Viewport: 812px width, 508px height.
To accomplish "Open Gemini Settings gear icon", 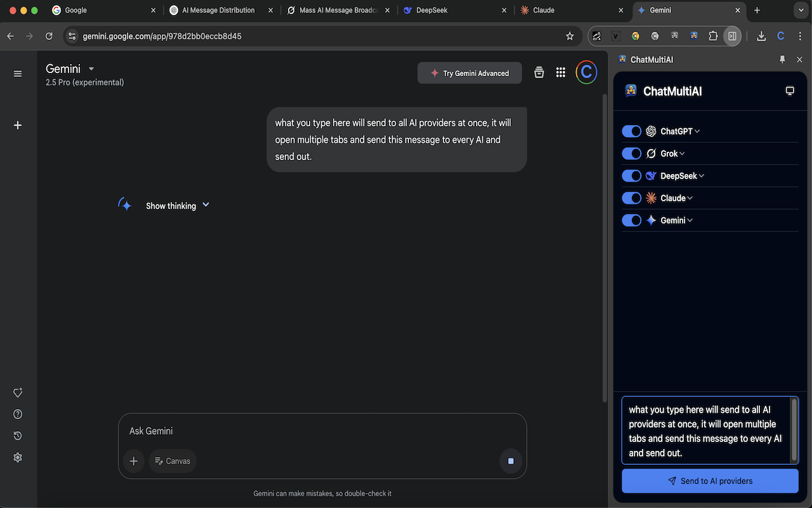I will click(18, 457).
